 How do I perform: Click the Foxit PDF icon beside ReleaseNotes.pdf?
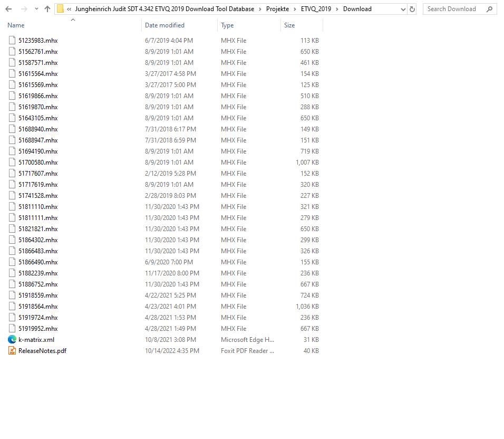tap(12, 350)
